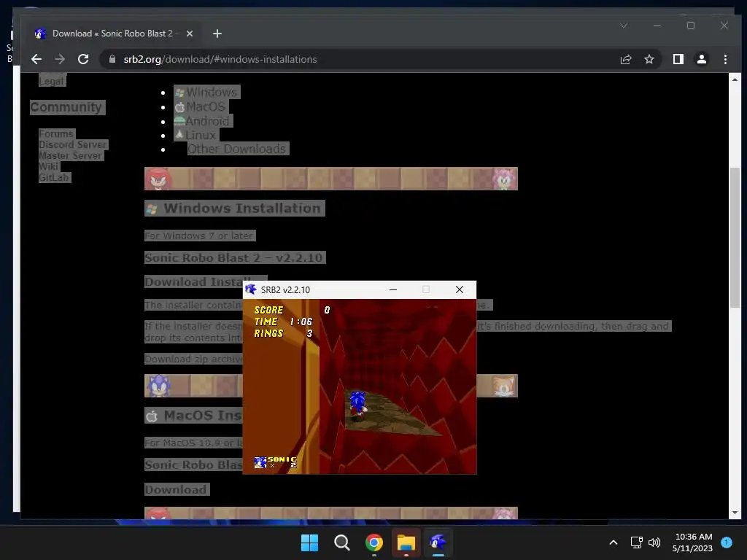Click the Download link under MacOS section
Viewport: 747px width, 560px height.
coord(177,489)
